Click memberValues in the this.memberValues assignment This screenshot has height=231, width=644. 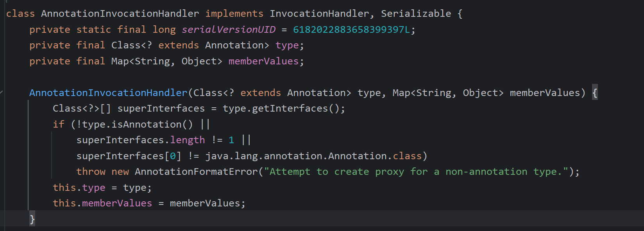click(x=117, y=203)
